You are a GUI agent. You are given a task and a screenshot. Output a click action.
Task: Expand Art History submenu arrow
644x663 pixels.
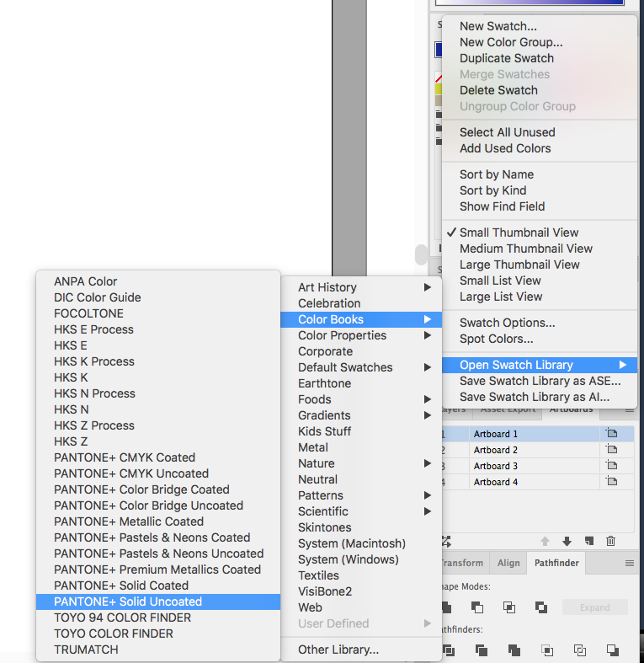point(428,287)
